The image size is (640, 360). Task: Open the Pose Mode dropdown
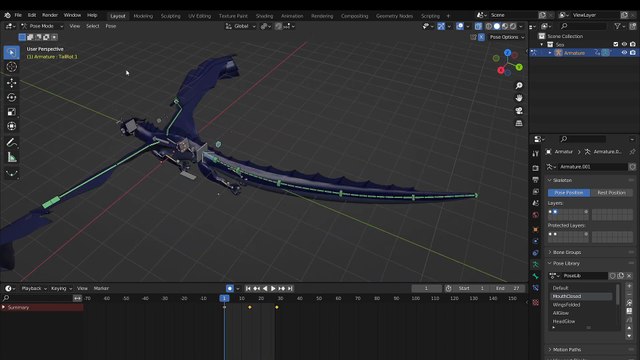pos(42,26)
